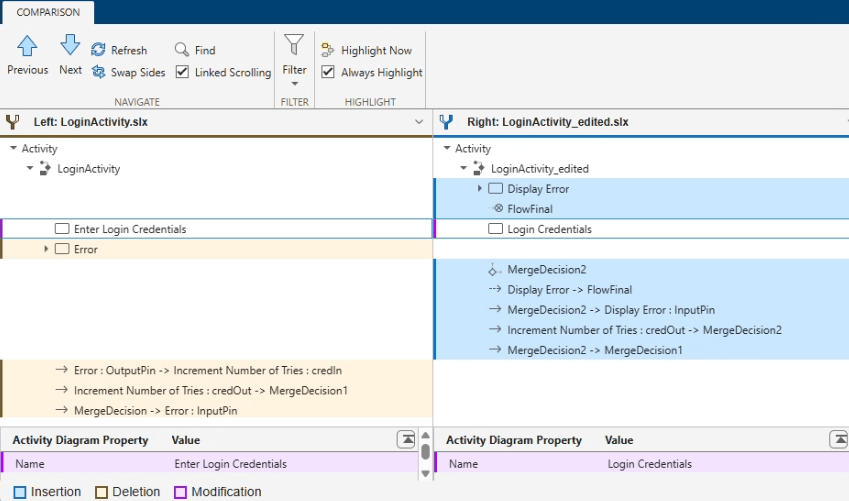Click the arrow icon of MergeDecision2 -> MergeDecision1
Viewport: 849px width, 501px height.
tap(495, 350)
